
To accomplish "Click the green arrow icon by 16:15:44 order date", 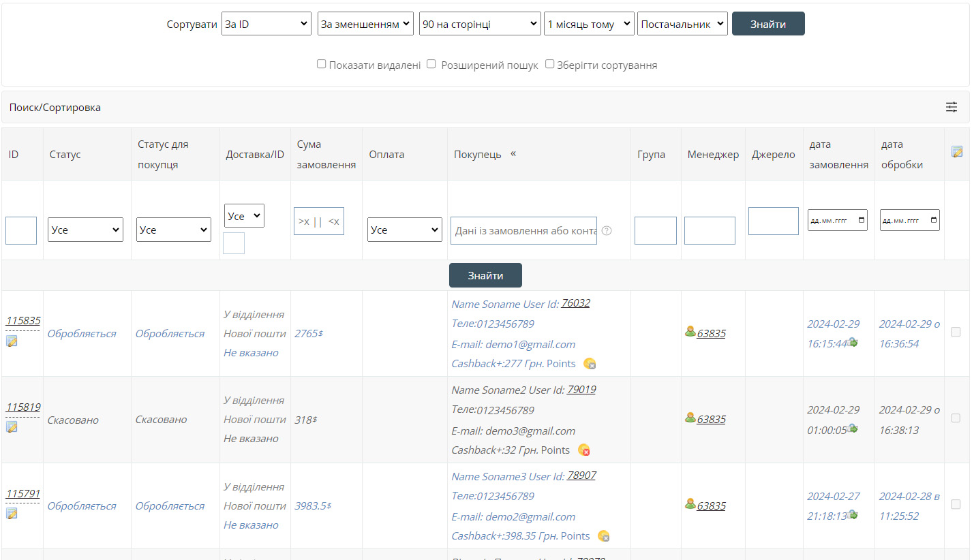I will [852, 343].
